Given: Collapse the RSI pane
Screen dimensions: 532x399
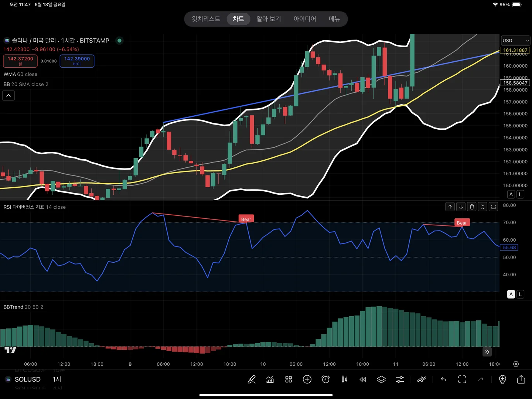Looking at the screenshot, I should (x=482, y=207).
